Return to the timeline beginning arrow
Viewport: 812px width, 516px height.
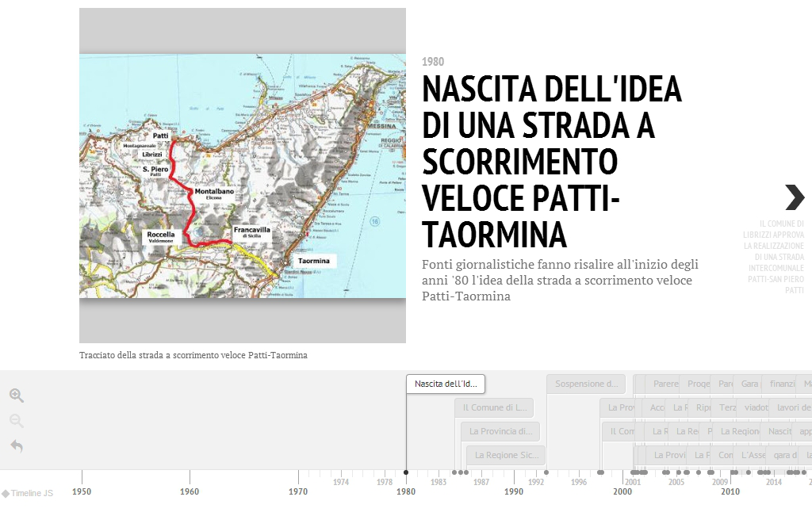17,445
